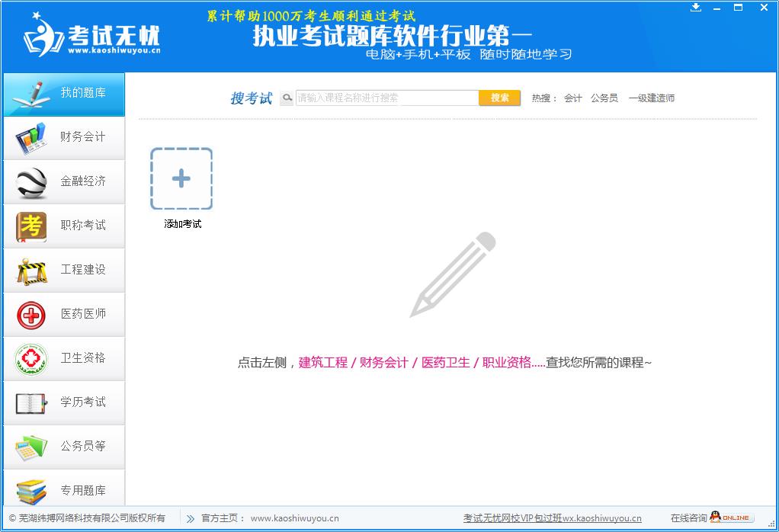Image resolution: width=779 pixels, height=532 pixels.
Task: Click the globe icon for 金融经济
Action: click(x=30, y=183)
